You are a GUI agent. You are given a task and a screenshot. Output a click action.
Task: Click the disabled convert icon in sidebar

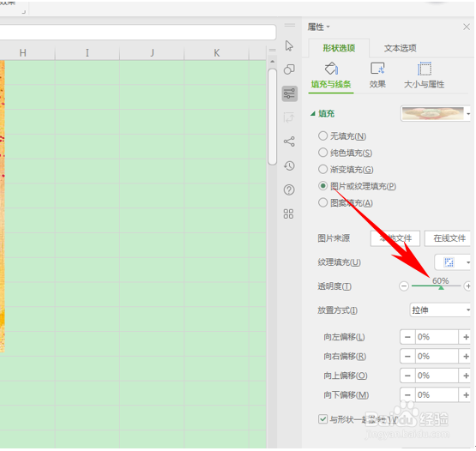(x=288, y=117)
